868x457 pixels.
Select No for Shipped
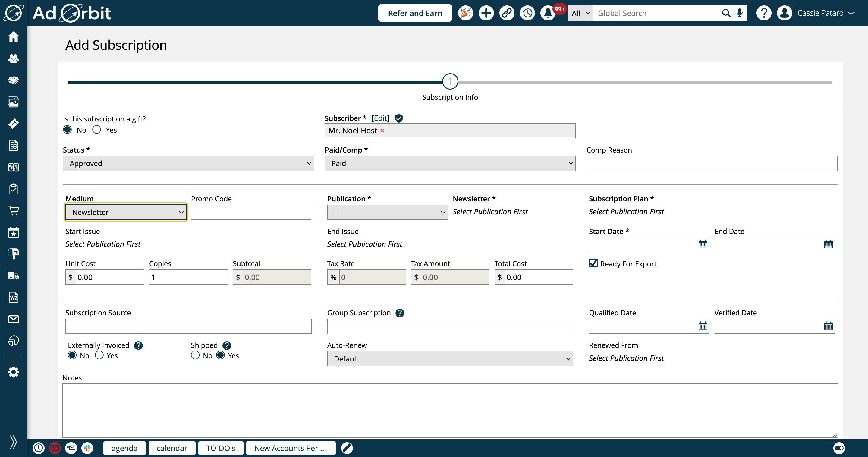[195, 355]
